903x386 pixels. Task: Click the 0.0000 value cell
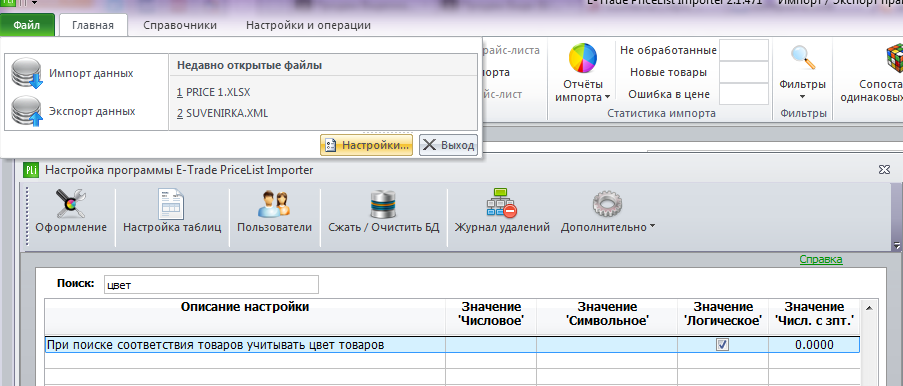814,345
